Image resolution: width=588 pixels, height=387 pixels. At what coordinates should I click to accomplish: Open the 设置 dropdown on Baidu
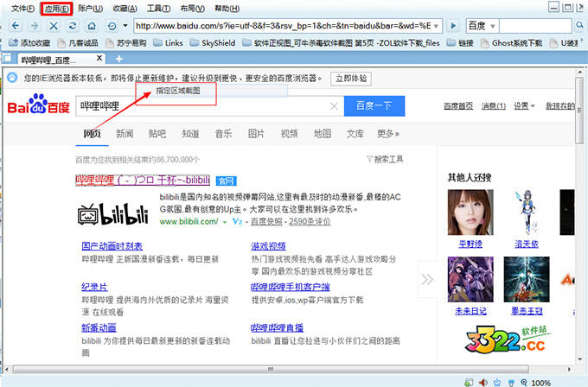pyautogui.click(x=522, y=106)
